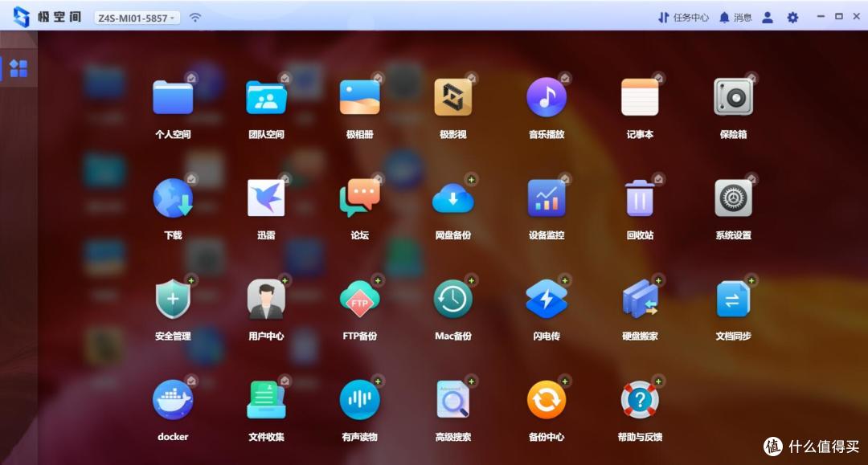Add Mac备份 using its plus badge
The height and width of the screenshot is (465, 868).
[x=471, y=280]
